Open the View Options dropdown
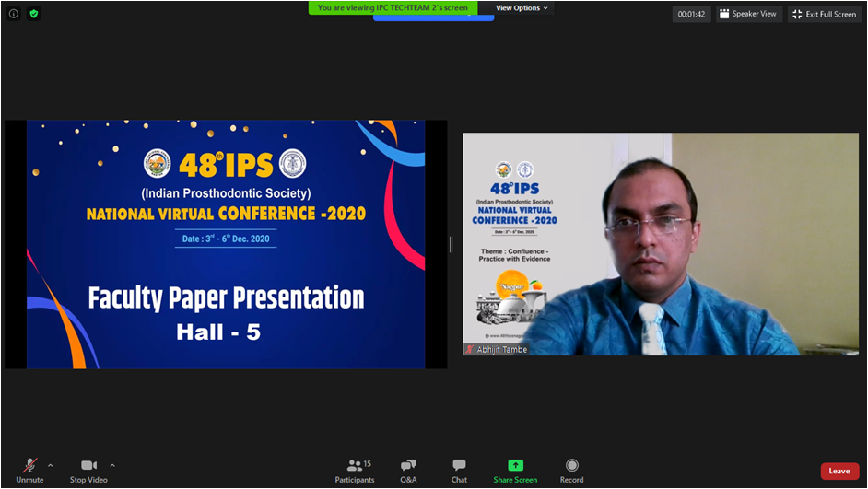This screenshot has width=868, height=489. (x=522, y=8)
